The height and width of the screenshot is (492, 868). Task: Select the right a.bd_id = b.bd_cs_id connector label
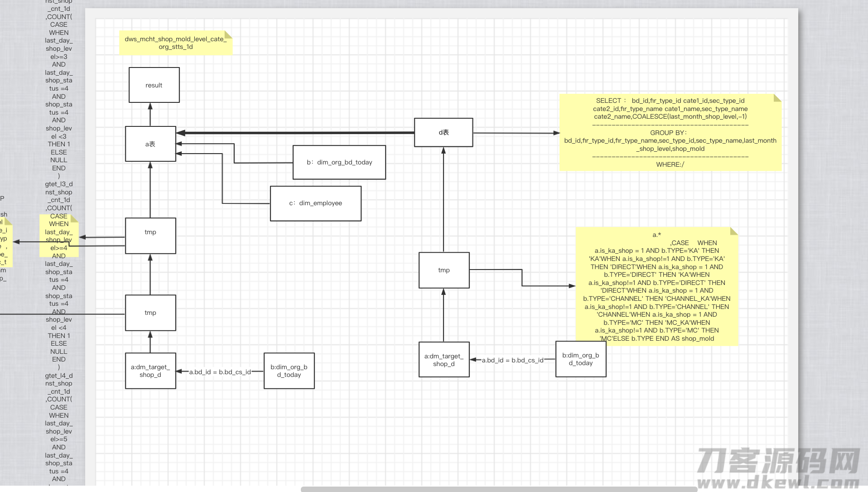tap(512, 360)
